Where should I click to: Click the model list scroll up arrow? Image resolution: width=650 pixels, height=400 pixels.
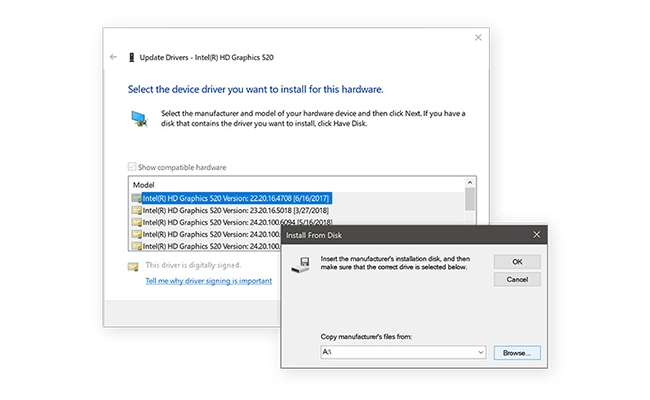[x=470, y=182]
